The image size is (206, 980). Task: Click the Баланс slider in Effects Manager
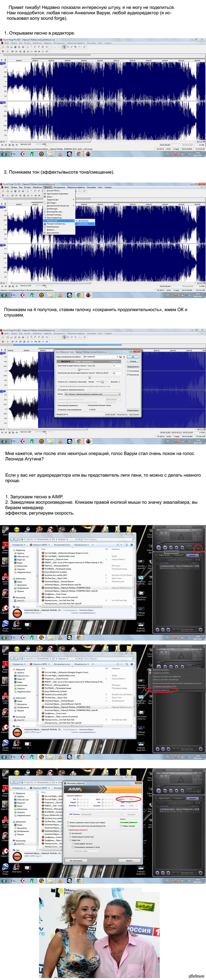pos(129,822)
